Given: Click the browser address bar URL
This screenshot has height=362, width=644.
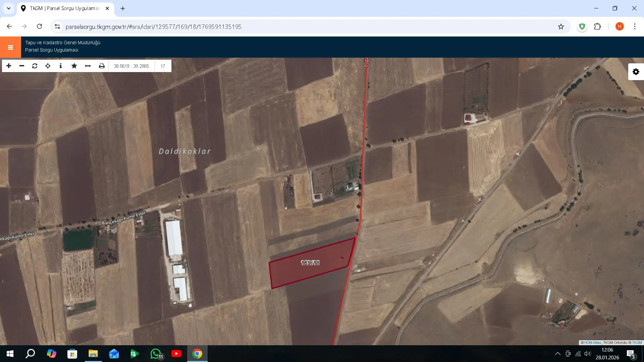Looking at the screenshot, I should pos(153,27).
